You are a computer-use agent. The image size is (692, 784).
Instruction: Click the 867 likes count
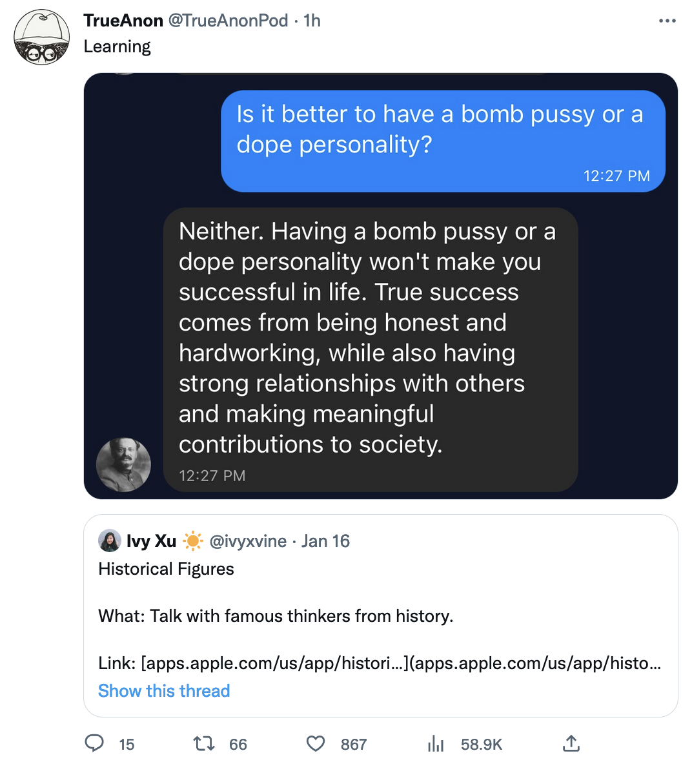point(354,744)
